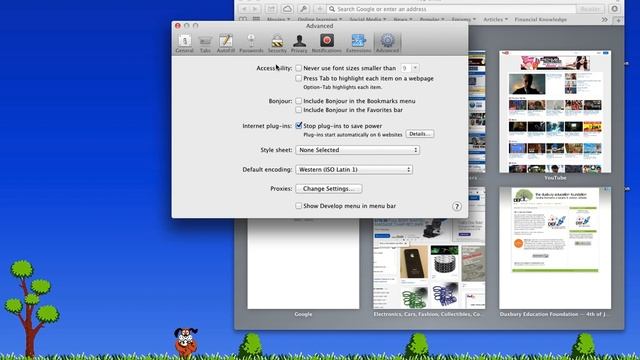Enable Press Tab to highlight each item
The height and width of the screenshot is (360, 640).
pyautogui.click(x=298, y=78)
